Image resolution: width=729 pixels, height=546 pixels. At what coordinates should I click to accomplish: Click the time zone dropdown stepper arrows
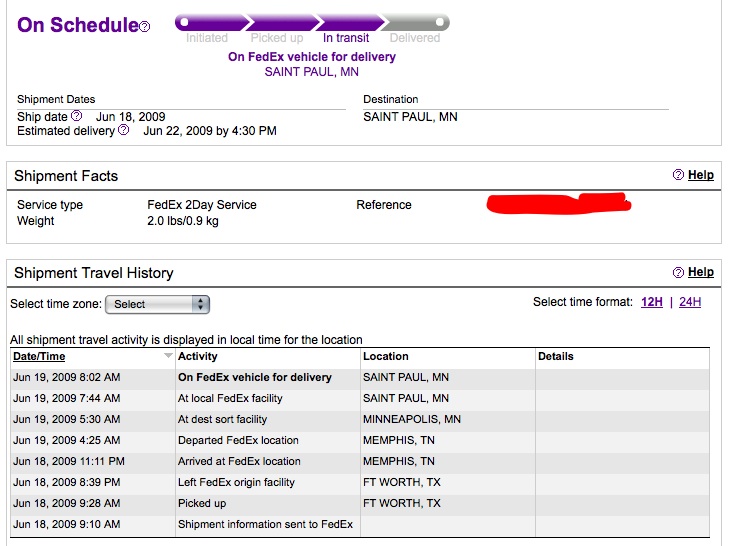click(200, 304)
